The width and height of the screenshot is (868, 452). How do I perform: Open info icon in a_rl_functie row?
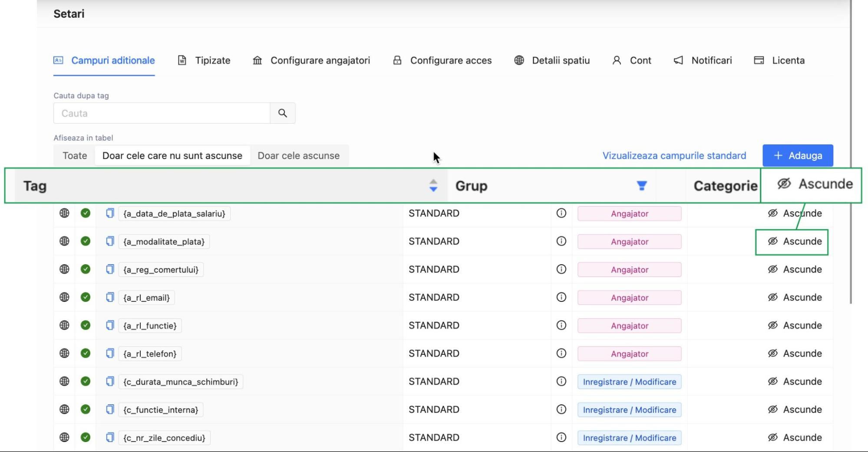tap(561, 325)
